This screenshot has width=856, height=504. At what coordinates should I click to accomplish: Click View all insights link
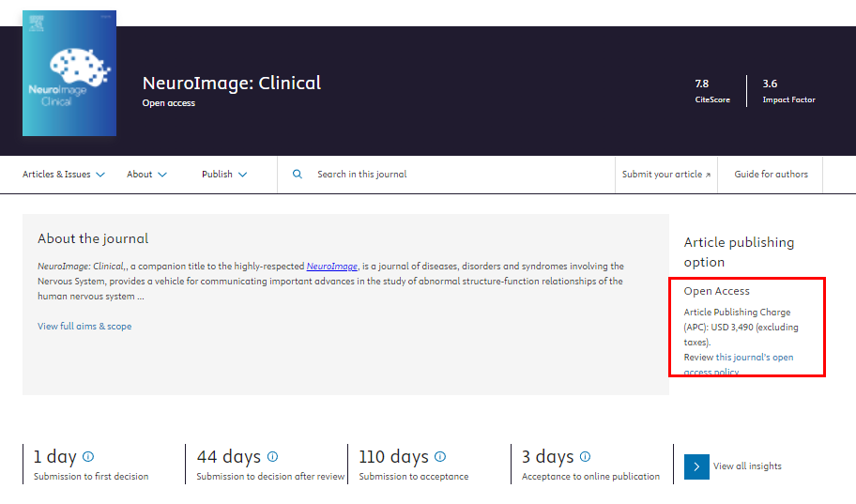(x=747, y=466)
